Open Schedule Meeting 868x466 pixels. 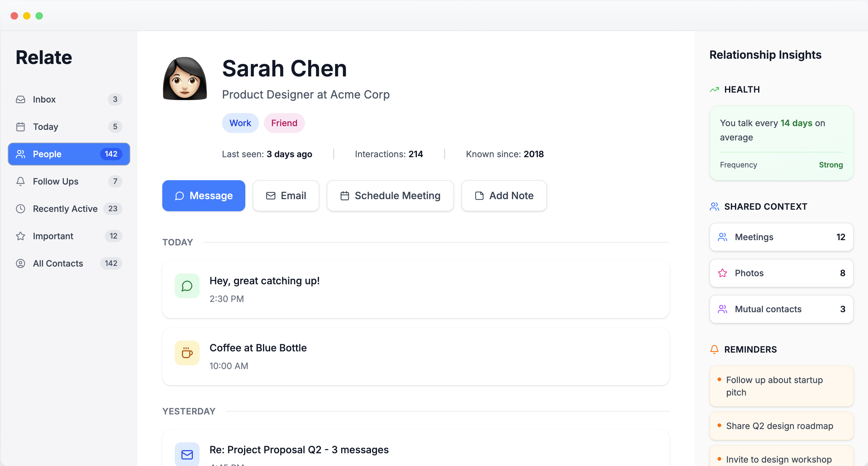[x=390, y=196]
